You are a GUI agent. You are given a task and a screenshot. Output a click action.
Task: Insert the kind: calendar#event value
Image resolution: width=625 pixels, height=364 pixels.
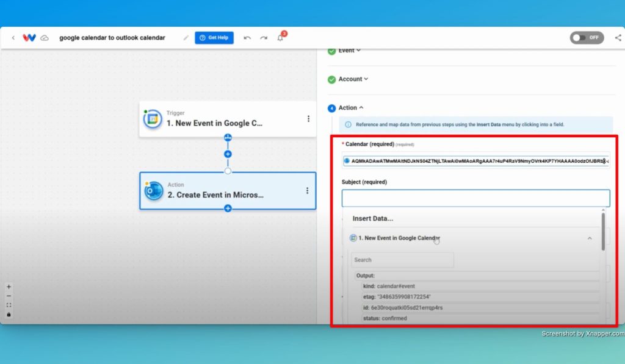coord(480,287)
